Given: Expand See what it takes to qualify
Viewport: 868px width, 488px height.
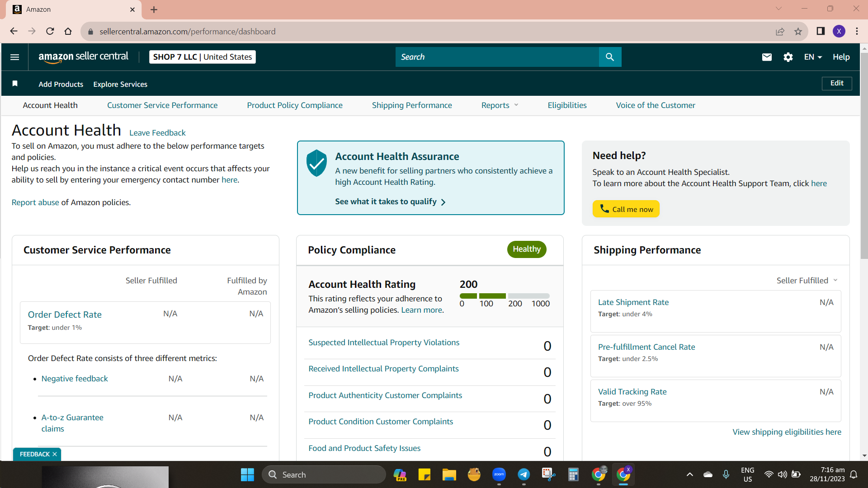Looking at the screenshot, I should pyautogui.click(x=390, y=202).
